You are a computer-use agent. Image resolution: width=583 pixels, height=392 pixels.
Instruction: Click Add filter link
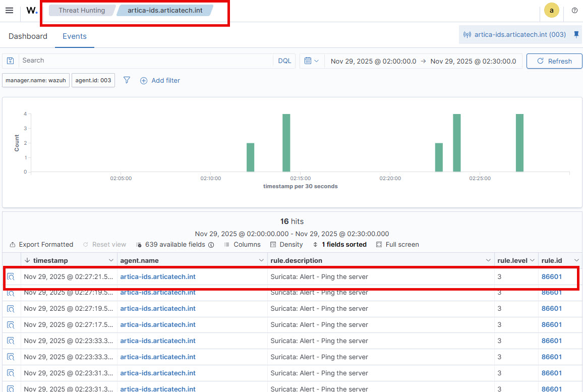coord(160,81)
